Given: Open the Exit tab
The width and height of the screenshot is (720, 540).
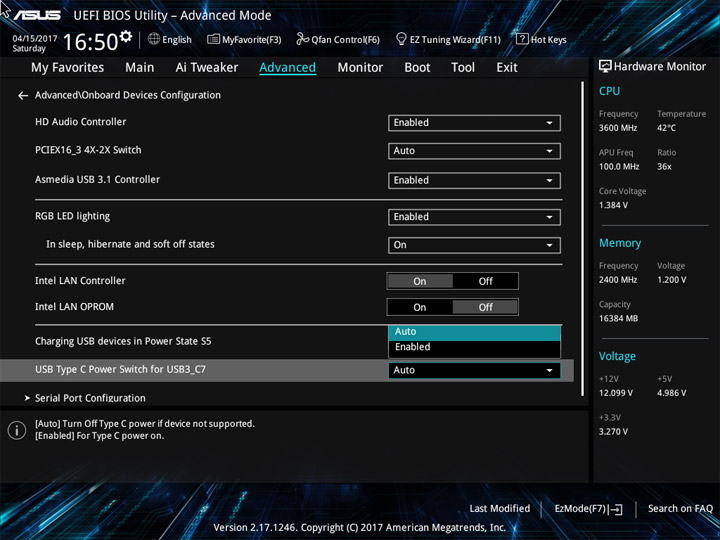Looking at the screenshot, I should 506,68.
